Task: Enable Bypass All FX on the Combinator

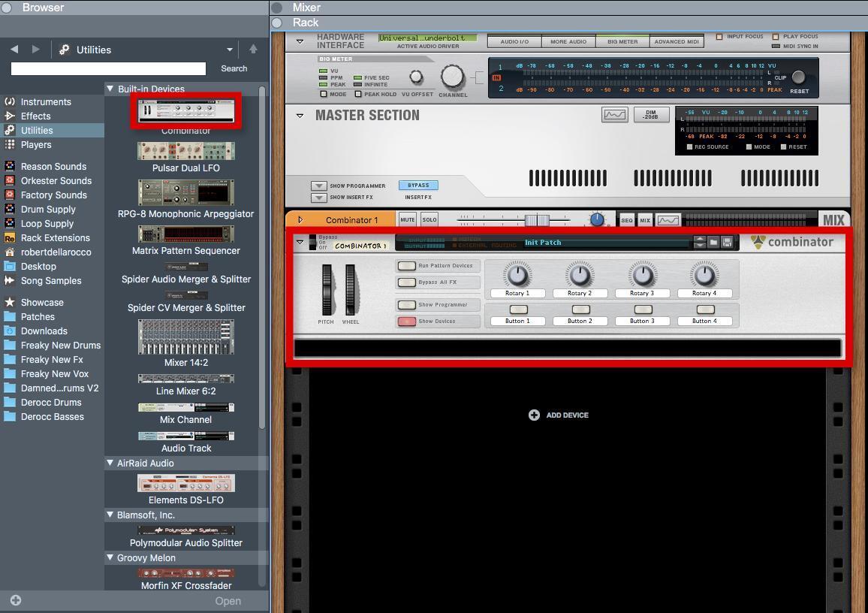Action: coord(406,282)
